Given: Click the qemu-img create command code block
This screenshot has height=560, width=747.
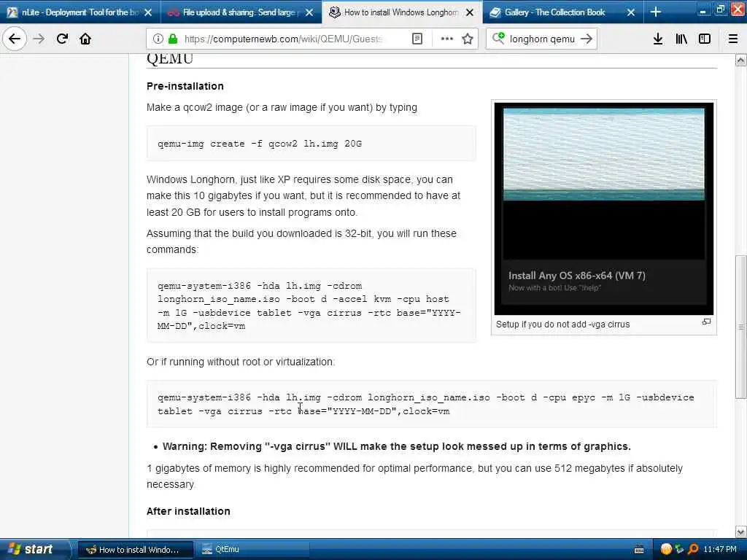Looking at the screenshot, I should tap(311, 144).
